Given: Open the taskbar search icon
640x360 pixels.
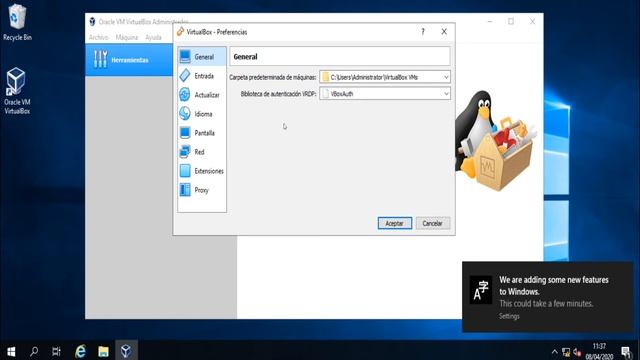Looking at the screenshot, I should click(x=34, y=351).
